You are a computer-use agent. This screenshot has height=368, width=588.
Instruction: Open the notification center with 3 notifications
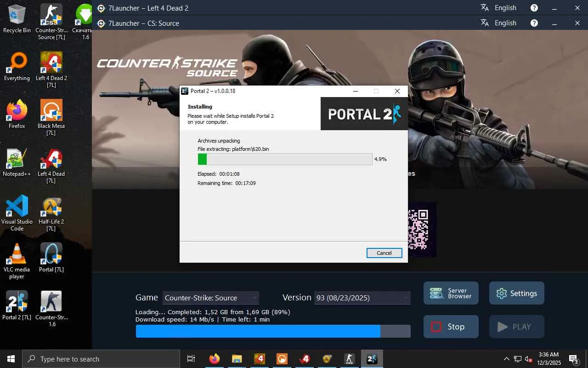574,359
